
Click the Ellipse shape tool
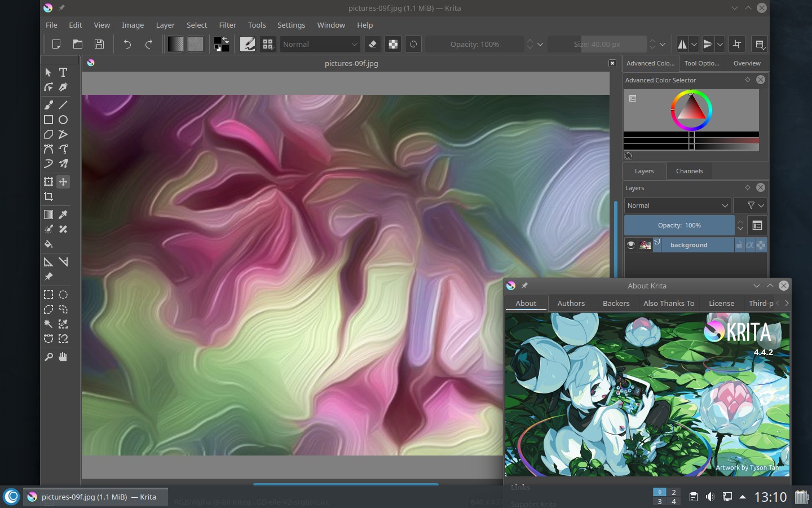pos(63,120)
